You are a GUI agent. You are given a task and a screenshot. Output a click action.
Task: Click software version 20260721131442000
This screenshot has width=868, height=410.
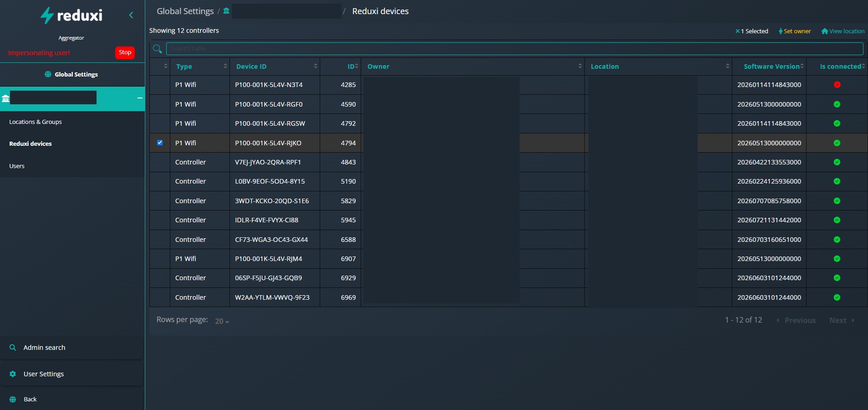769,220
